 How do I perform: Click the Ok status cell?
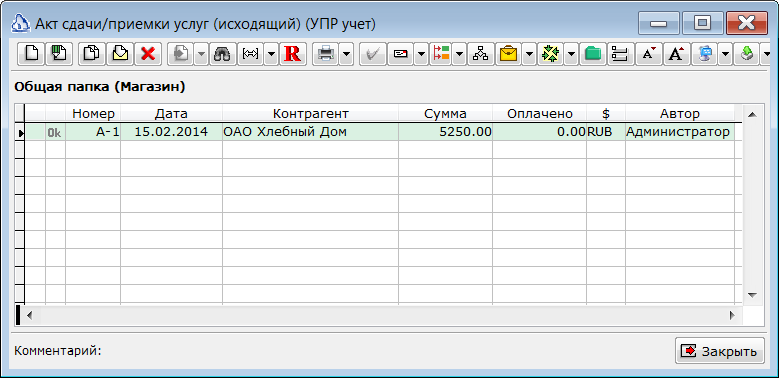55,132
